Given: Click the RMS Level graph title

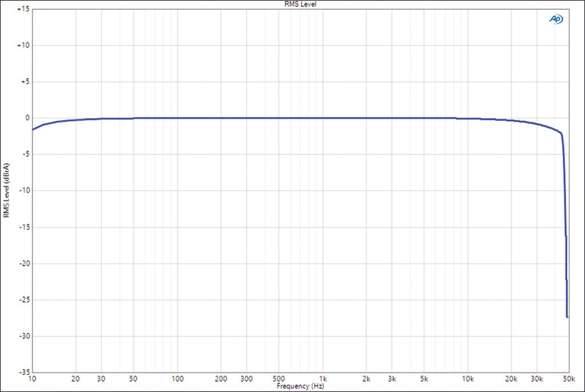Looking at the screenshot, I should pyautogui.click(x=300, y=4).
